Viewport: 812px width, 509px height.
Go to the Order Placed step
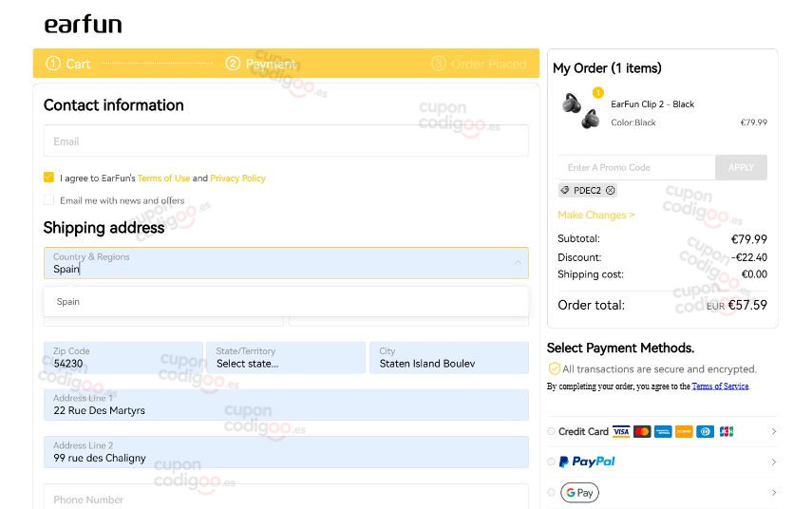[479, 64]
